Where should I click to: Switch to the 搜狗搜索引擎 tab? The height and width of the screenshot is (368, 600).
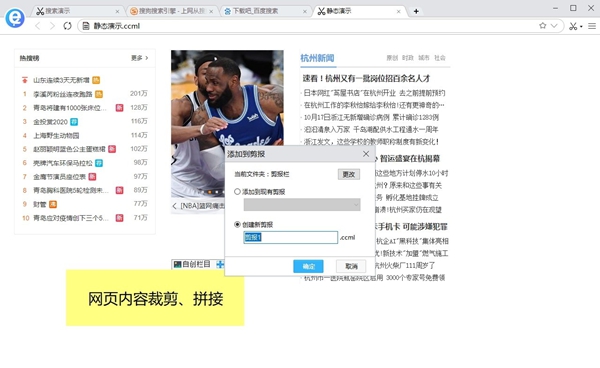pyautogui.click(x=172, y=11)
